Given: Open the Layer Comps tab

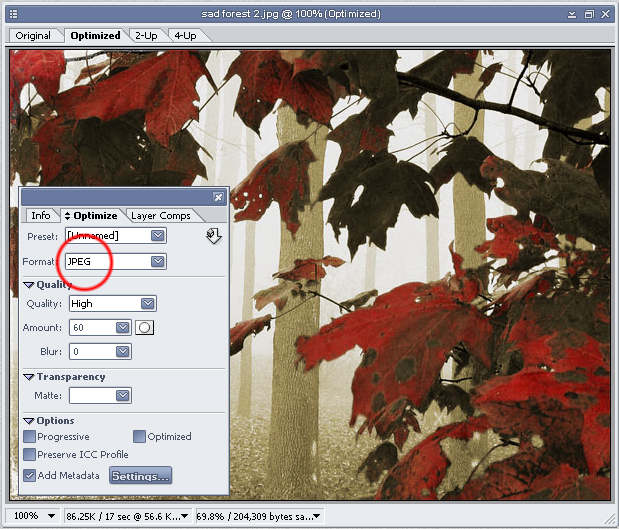Looking at the screenshot, I should pos(160,216).
